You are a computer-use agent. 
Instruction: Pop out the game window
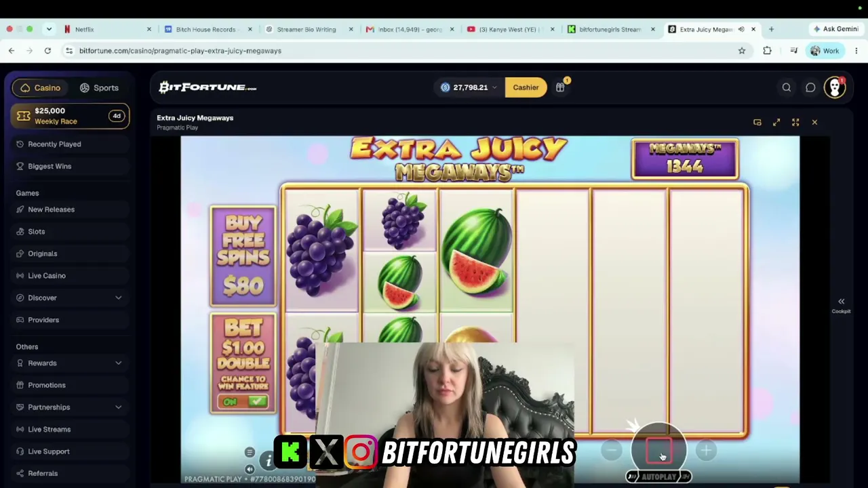(x=757, y=123)
